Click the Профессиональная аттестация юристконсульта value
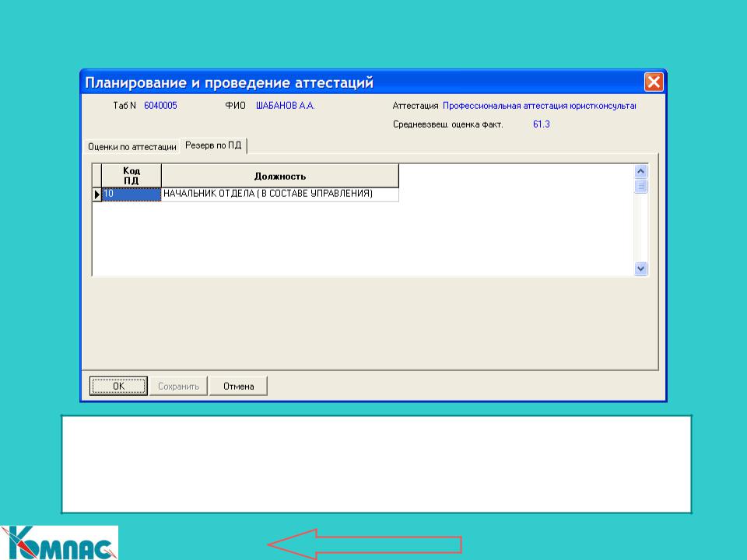747x560 pixels. click(539, 106)
